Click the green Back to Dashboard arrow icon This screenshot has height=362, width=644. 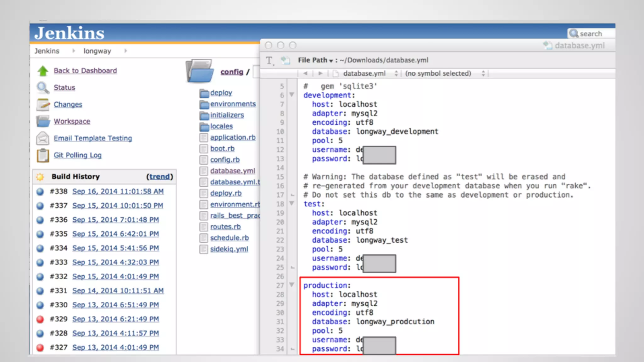[x=43, y=71]
